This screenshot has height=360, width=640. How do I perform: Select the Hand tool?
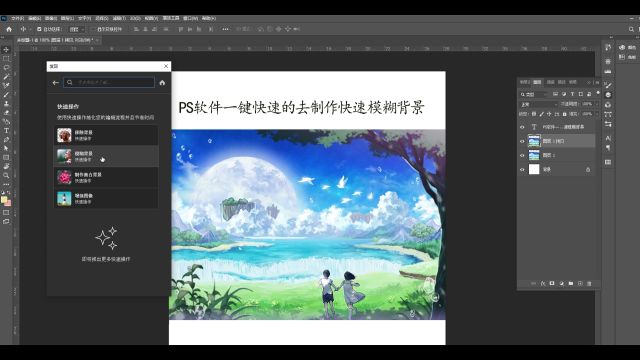(x=6, y=167)
